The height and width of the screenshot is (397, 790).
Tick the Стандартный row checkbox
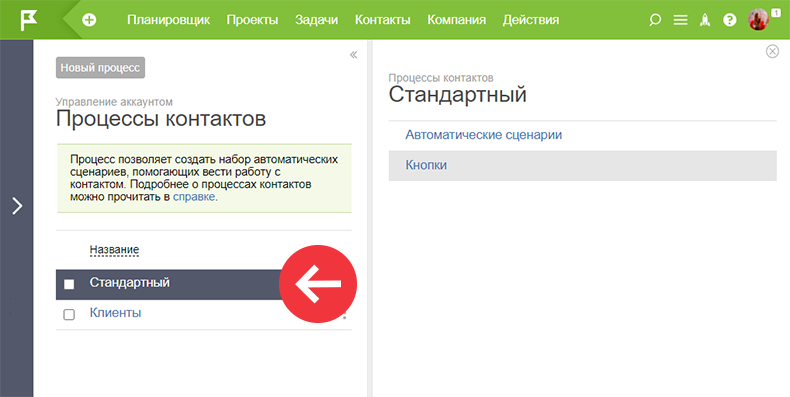[x=69, y=285]
